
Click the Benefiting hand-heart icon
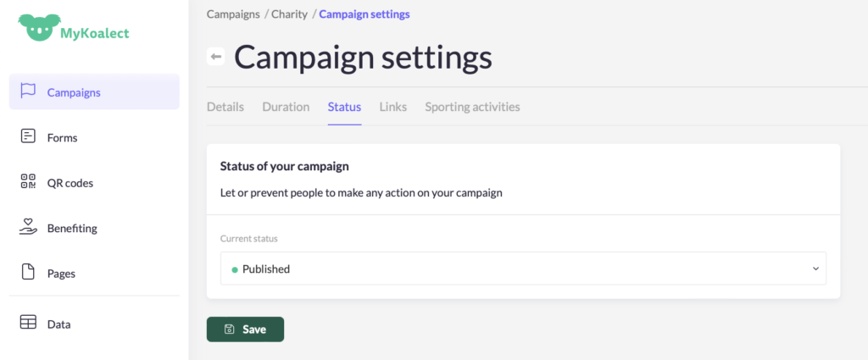(28, 227)
